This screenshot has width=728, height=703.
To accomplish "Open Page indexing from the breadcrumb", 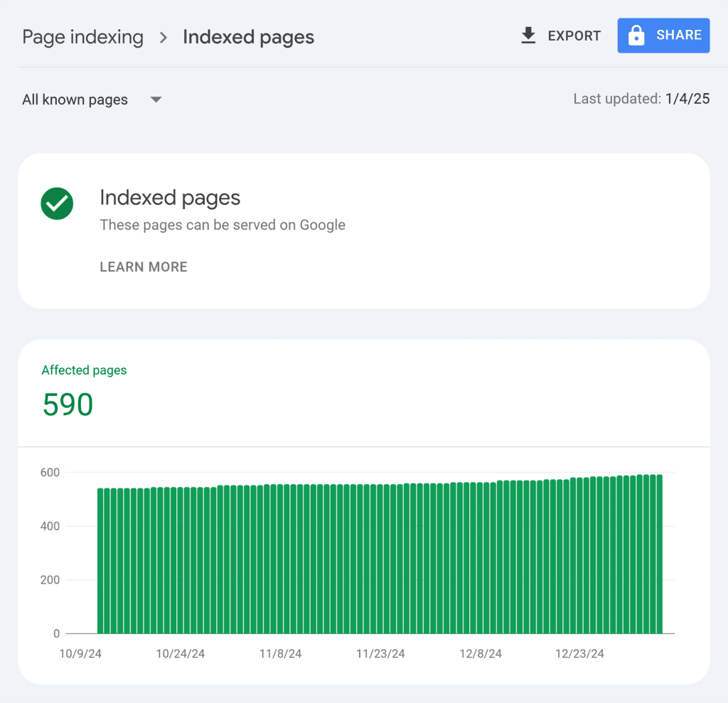I will point(82,37).
